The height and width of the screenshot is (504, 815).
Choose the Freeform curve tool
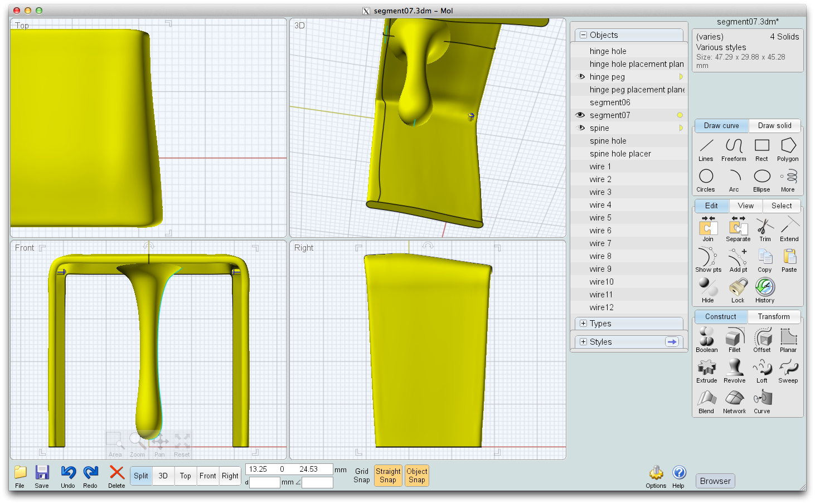(x=734, y=150)
